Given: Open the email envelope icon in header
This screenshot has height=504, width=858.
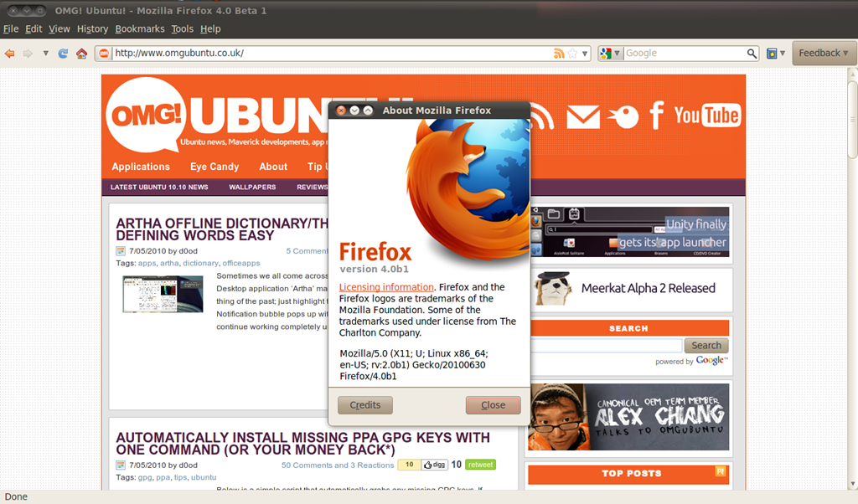Looking at the screenshot, I should (583, 117).
